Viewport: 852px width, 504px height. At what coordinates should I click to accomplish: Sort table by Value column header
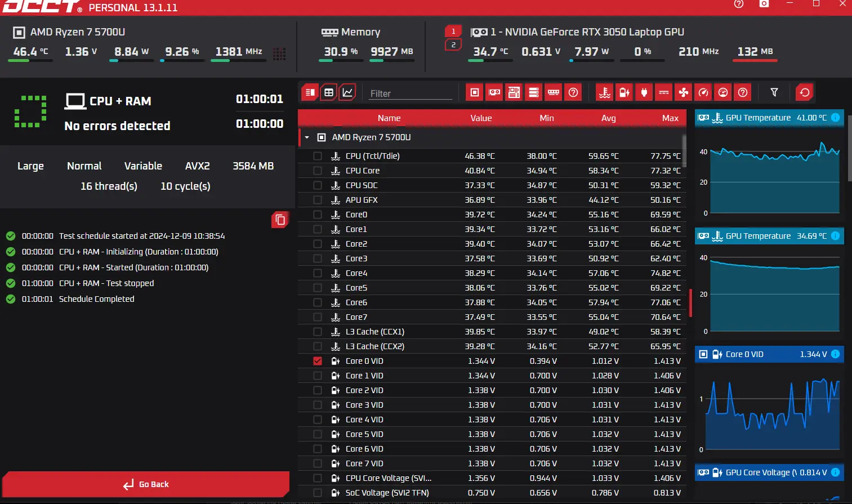(x=481, y=118)
